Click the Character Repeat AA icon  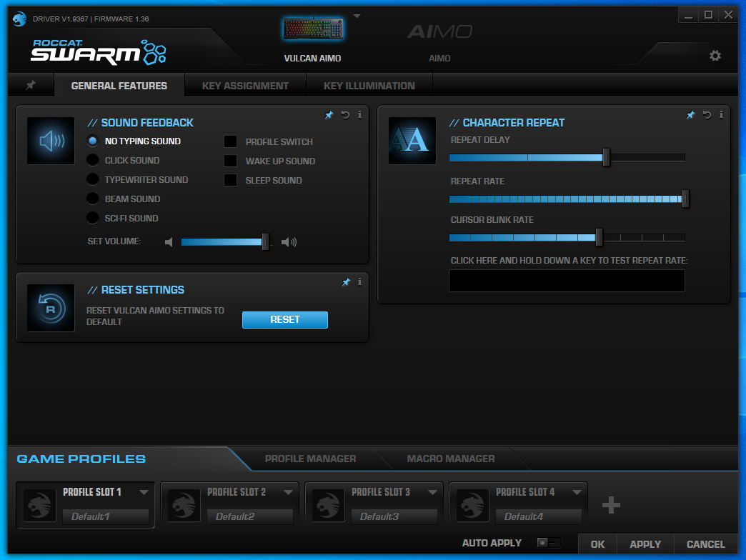pyautogui.click(x=412, y=141)
